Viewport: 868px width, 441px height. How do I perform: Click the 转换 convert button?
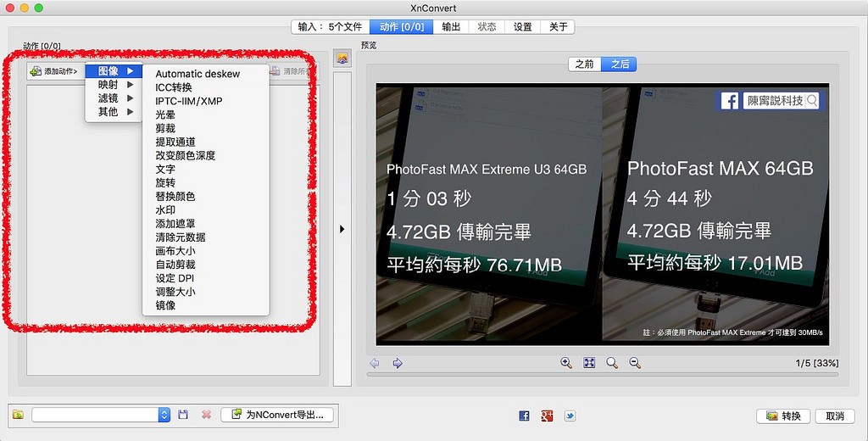[783, 416]
